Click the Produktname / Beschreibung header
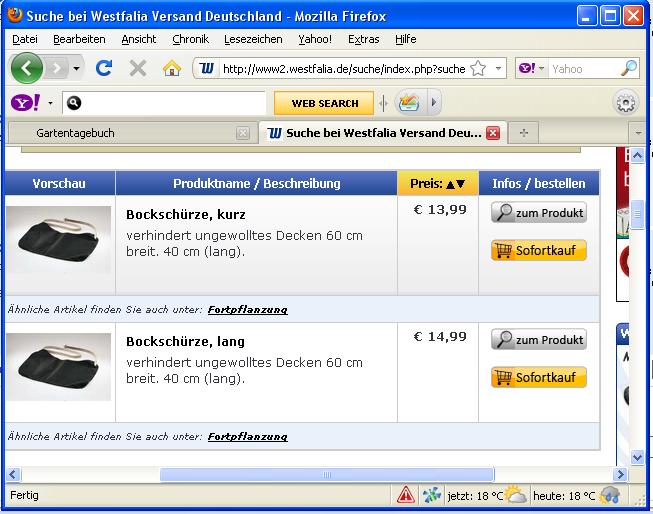 click(256, 183)
